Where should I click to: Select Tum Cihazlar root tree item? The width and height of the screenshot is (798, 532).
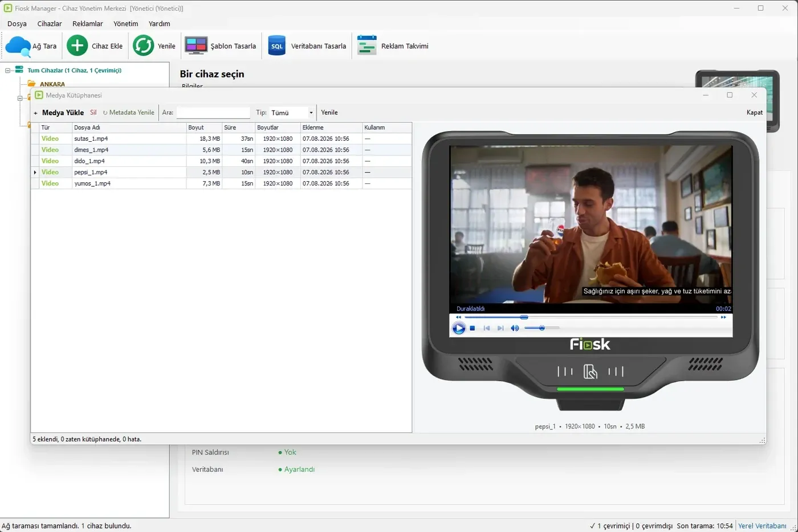(x=74, y=71)
